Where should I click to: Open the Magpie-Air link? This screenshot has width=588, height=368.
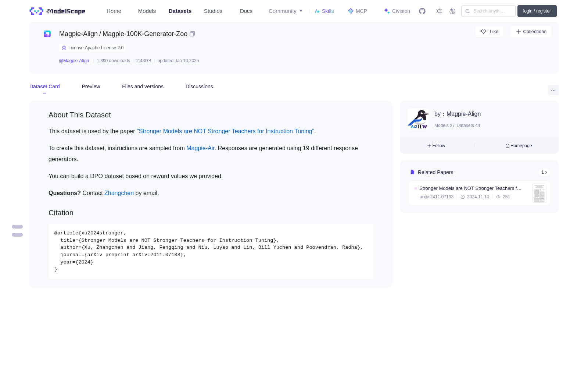(200, 148)
